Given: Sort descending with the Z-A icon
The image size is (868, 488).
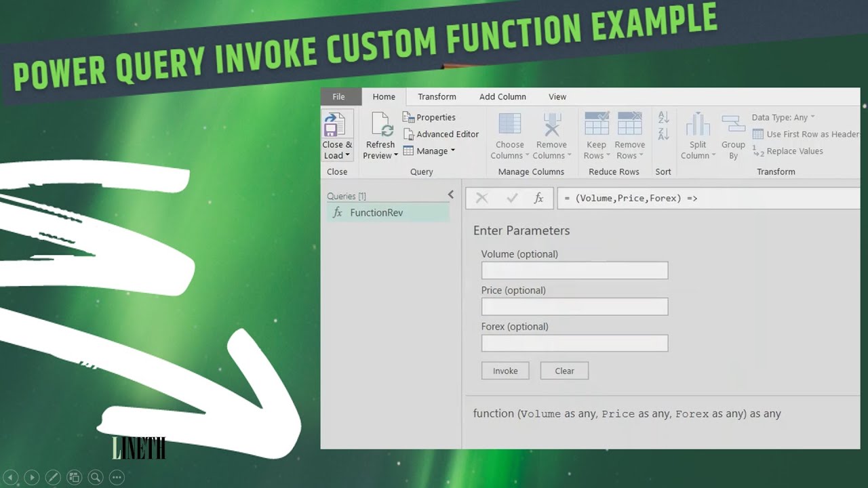Looking at the screenshot, I should 663,134.
